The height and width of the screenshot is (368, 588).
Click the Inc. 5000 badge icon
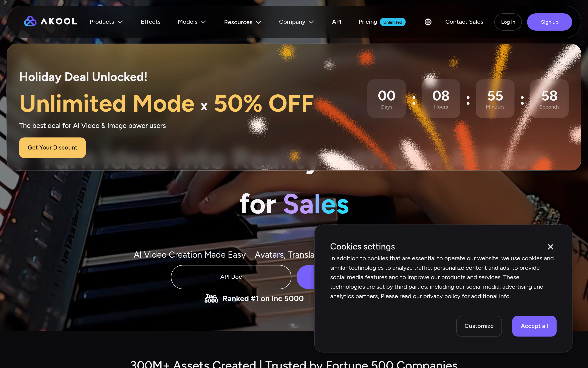(x=211, y=298)
